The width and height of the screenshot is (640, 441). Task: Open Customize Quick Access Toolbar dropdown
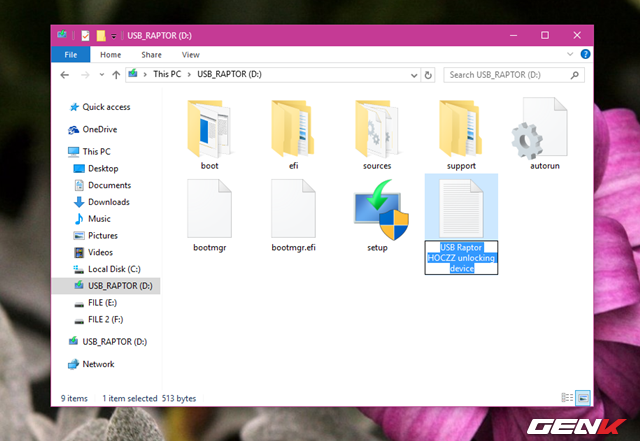pos(114,36)
